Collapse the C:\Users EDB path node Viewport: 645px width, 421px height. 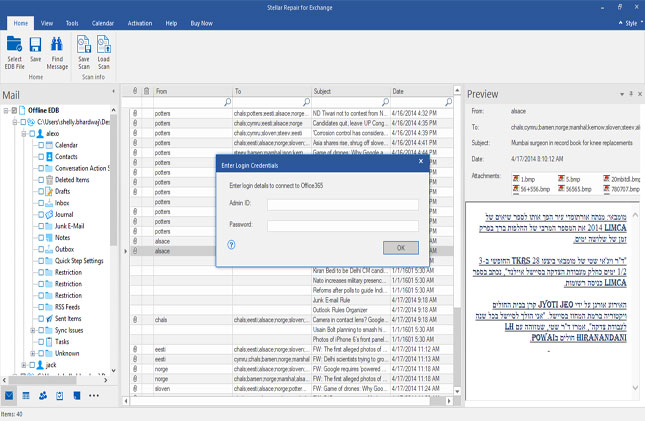click(15, 122)
